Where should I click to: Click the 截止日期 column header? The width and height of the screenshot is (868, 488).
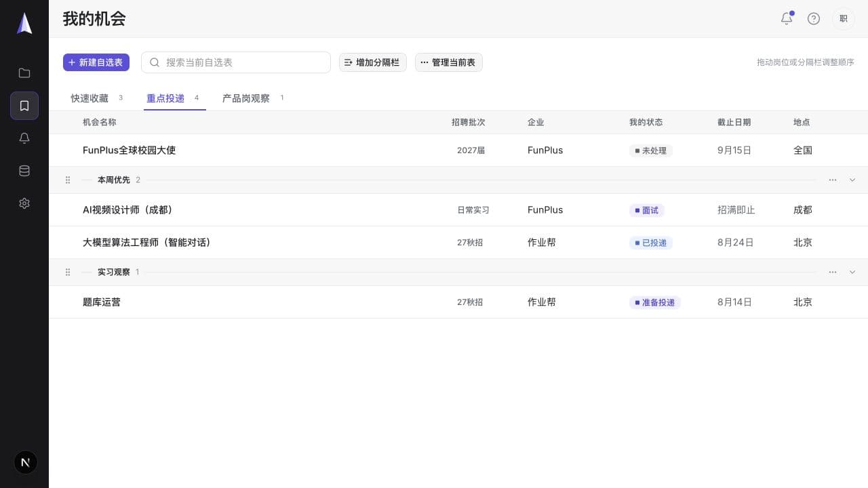[734, 123]
